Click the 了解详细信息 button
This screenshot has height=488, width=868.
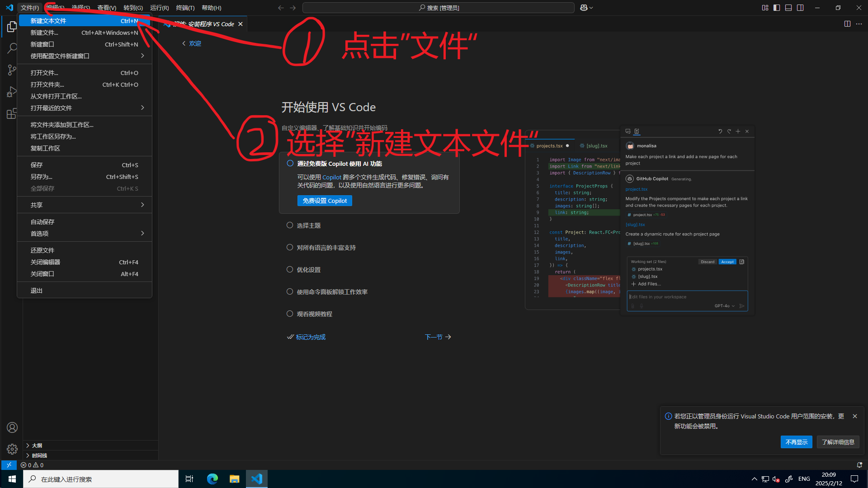(x=838, y=442)
